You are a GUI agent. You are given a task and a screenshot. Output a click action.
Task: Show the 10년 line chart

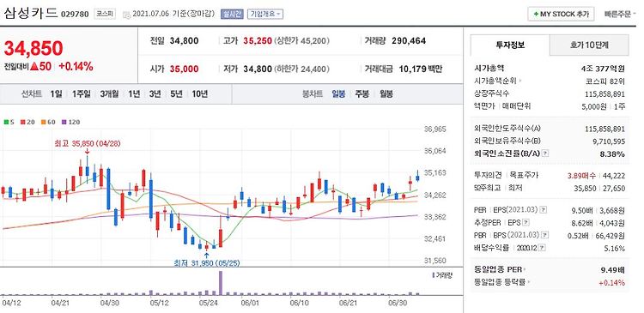point(199,94)
